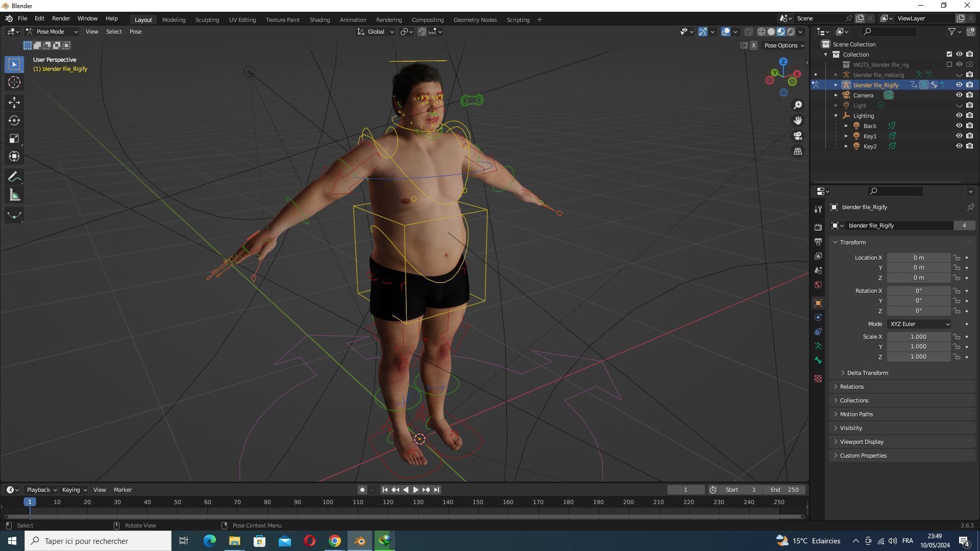The image size is (980, 551).
Task: Open the Bone Constraints checker tab
Action: pyautogui.click(x=818, y=379)
